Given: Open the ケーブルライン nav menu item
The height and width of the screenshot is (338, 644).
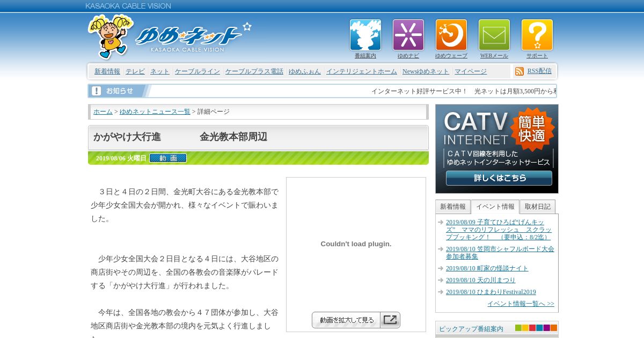Looking at the screenshot, I should pyautogui.click(x=197, y=71).
